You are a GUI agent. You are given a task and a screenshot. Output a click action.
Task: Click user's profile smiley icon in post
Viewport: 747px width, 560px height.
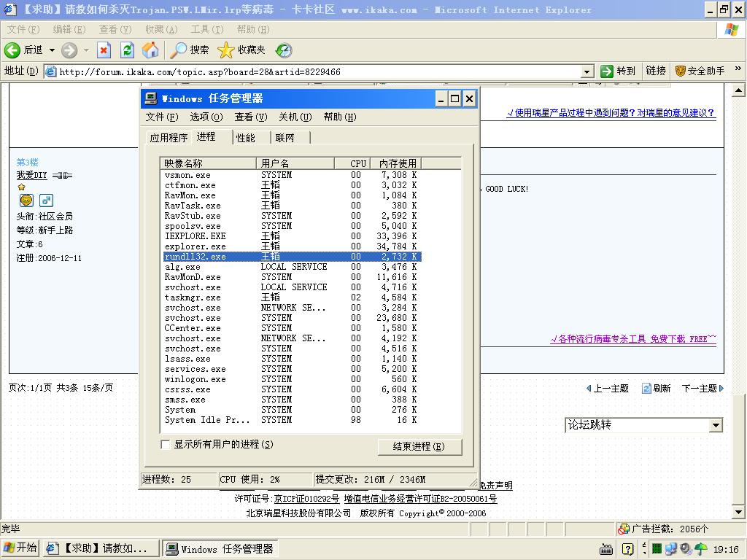pos(26,201)
